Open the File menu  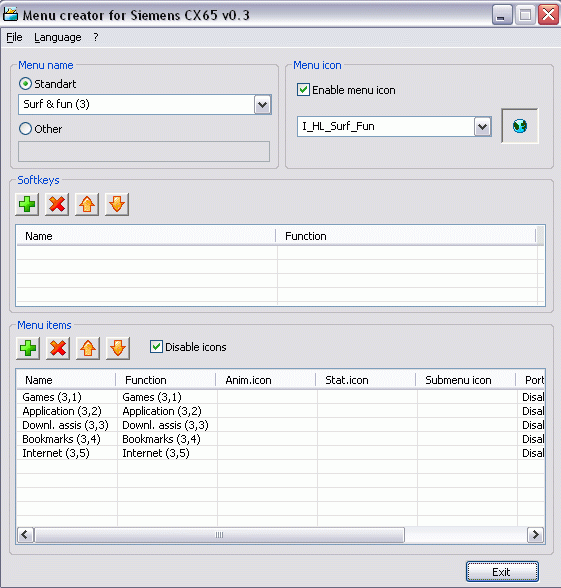pos(14,38)
